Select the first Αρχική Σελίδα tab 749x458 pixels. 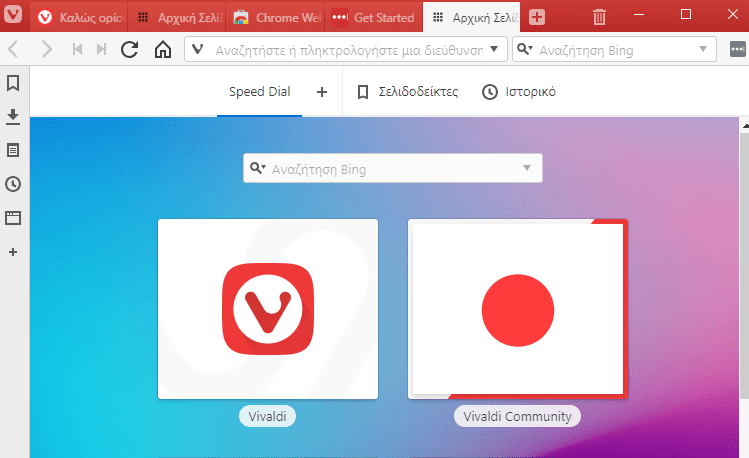[x=177, y=17]
